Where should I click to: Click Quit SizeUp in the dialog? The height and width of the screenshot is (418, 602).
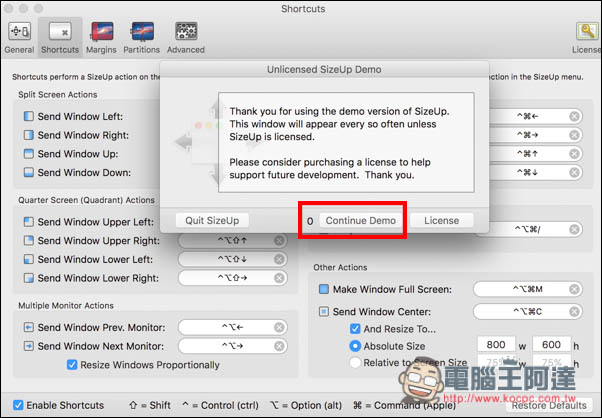pos(212,221)
